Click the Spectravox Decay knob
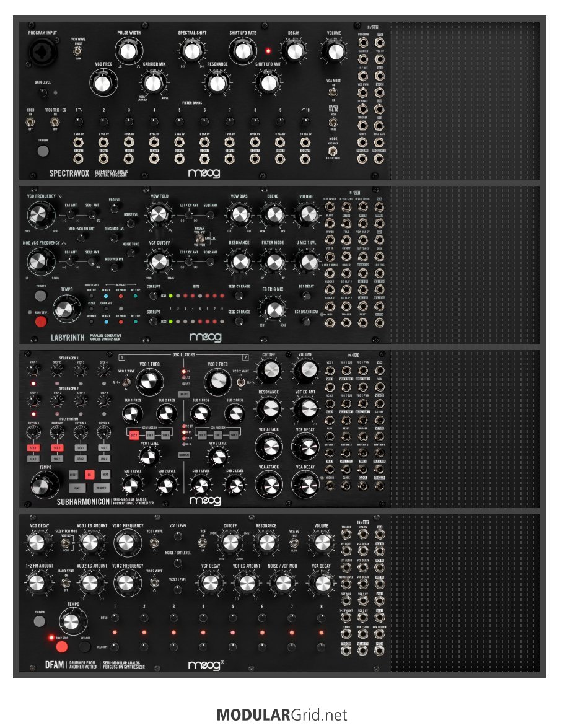The image size is (565, 728). (294, 51)
